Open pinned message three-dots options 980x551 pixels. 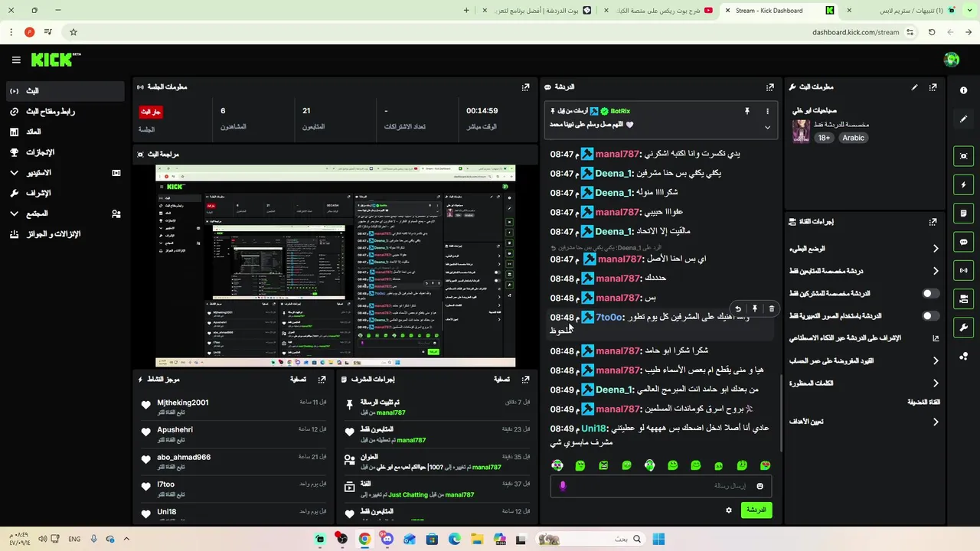[767, 112]
